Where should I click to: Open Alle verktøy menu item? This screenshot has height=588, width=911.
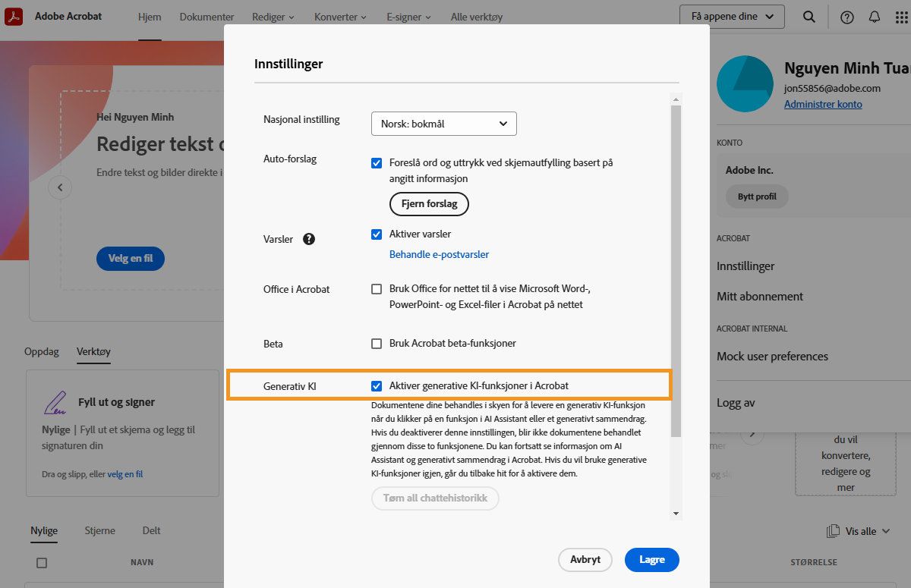tap(477, 17)
